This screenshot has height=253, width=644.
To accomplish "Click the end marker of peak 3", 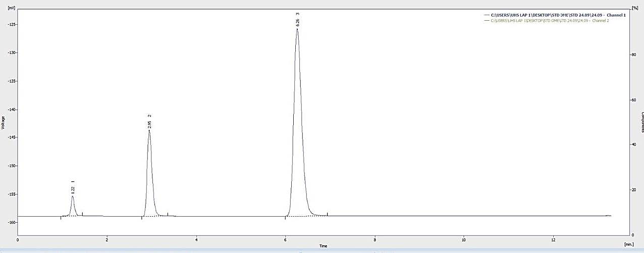I will click(x=328, y=214).
